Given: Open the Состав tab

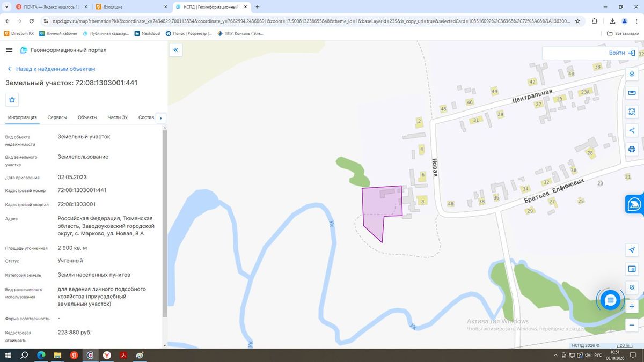Looking at the screenshot, I should pos(146,117).
